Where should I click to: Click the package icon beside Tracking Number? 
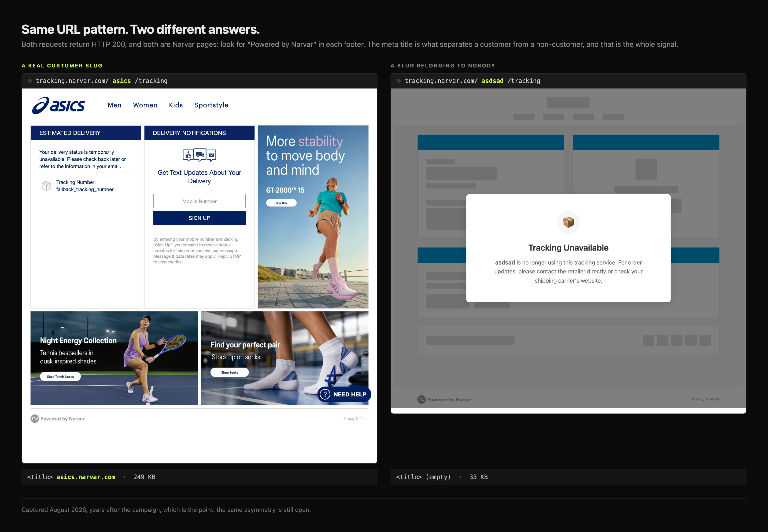click(x=46, y=186)
